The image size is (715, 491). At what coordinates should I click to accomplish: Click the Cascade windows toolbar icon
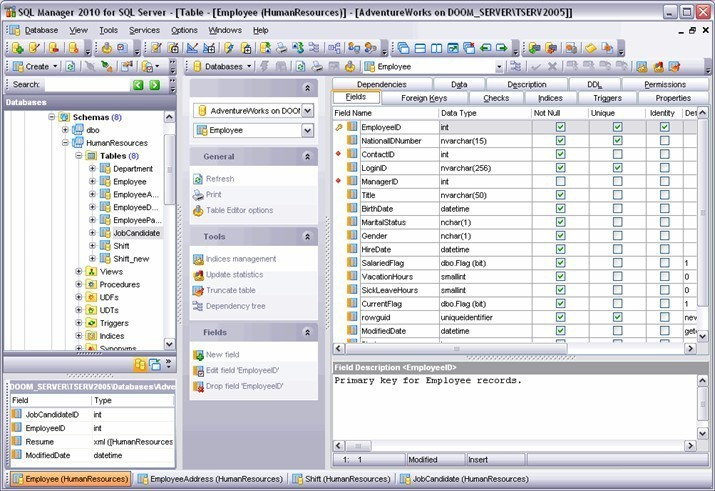403,48
